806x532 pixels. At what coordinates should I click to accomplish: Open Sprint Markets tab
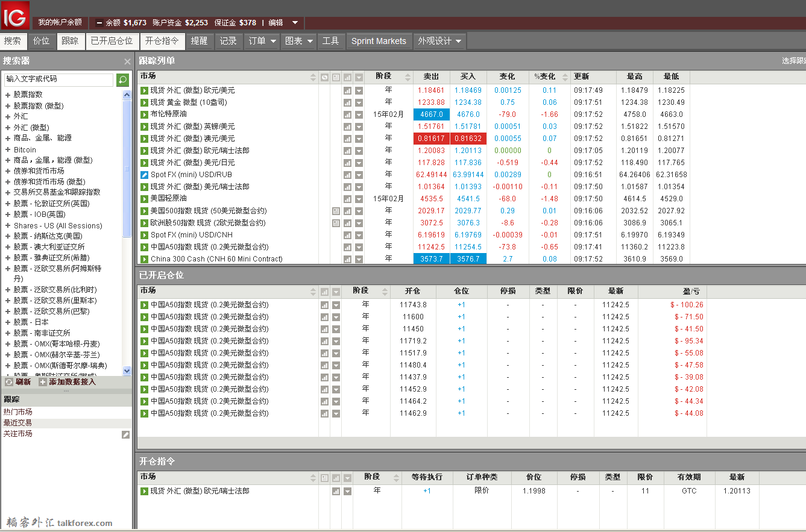click(379, 41)
